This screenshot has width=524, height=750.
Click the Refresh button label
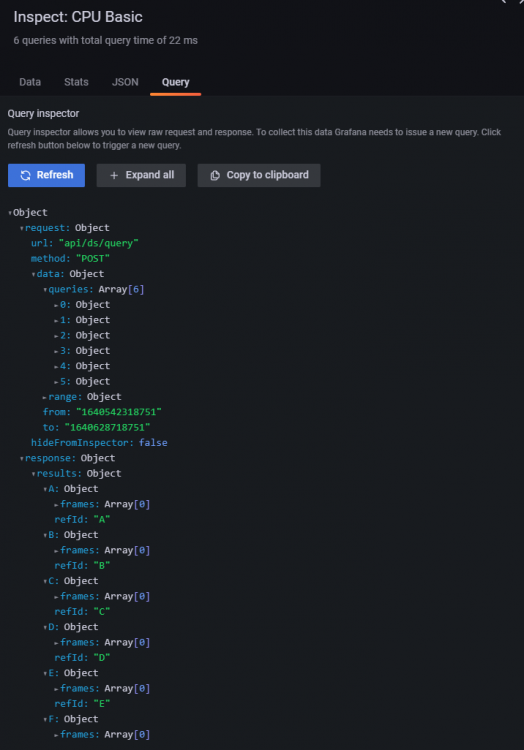(55, 175)
